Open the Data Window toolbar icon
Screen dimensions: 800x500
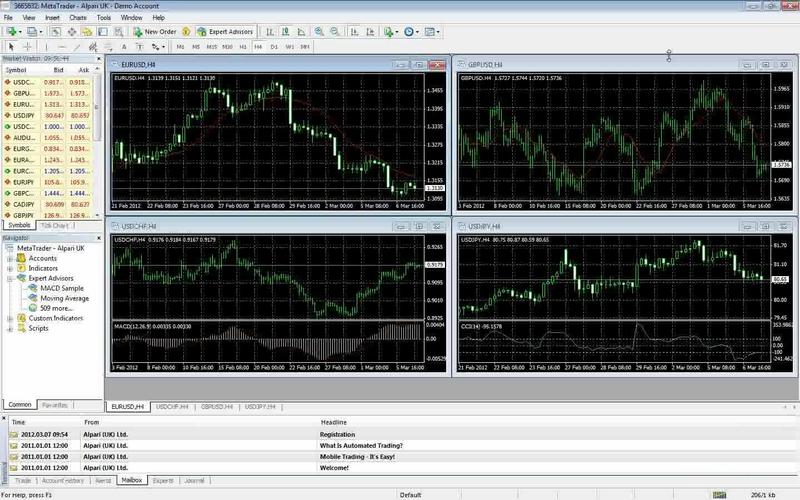click(x=71, y=32)
